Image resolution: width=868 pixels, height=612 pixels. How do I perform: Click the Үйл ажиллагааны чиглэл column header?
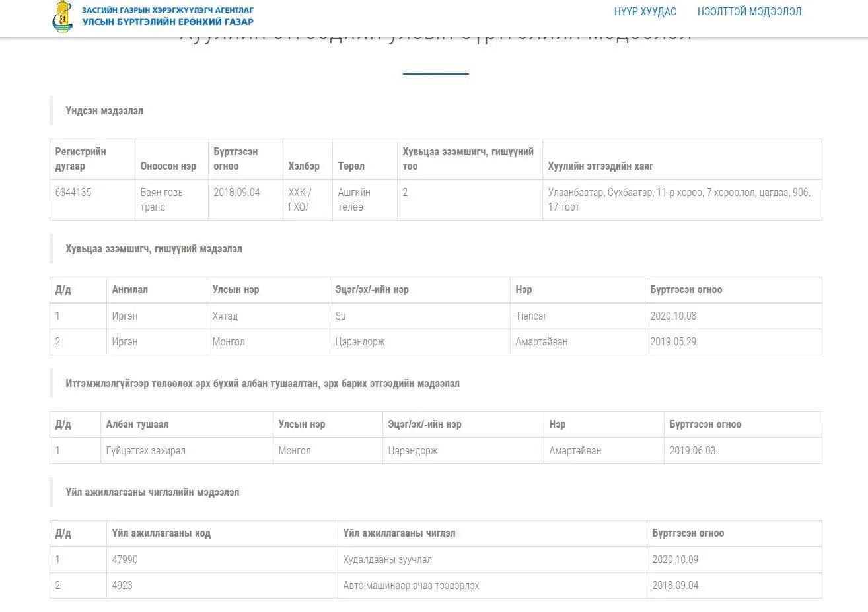tap(493, 533)
